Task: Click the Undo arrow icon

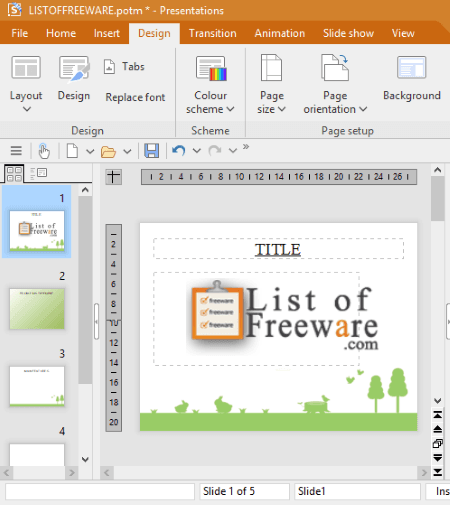Action: (x=179, y=151)
